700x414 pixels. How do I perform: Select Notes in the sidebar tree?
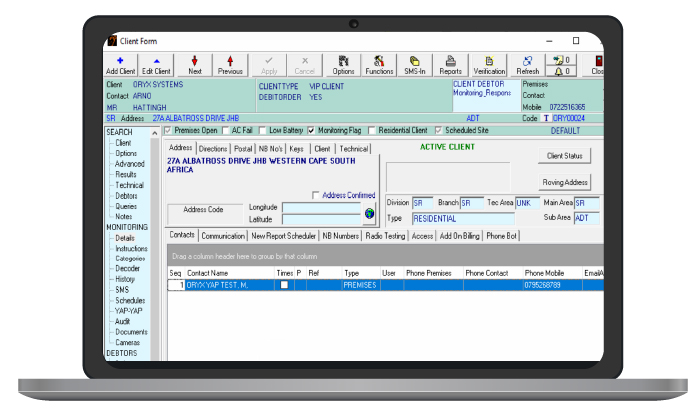click(123, 217)
